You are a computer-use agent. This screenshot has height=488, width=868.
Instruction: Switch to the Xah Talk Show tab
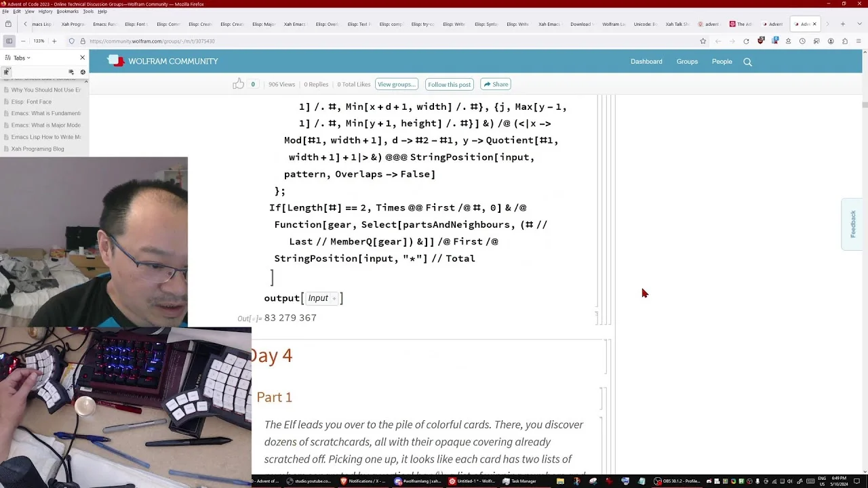tap(677, 24)
